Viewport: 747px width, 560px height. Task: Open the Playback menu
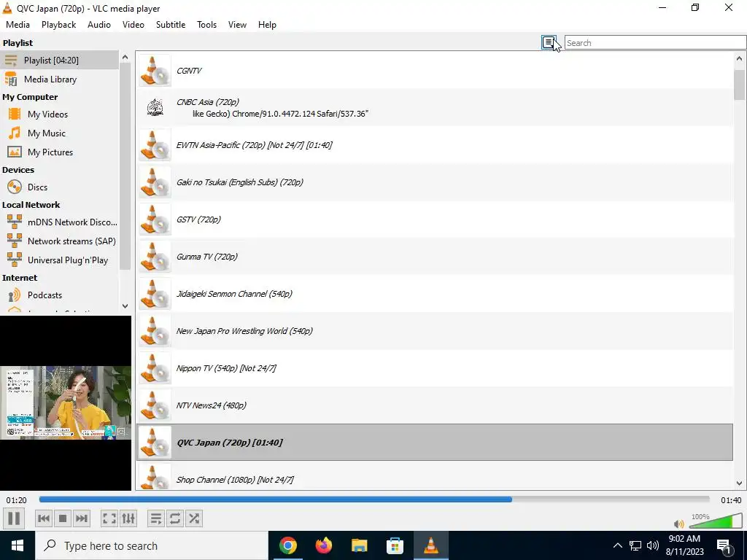[x=58, y=25]
